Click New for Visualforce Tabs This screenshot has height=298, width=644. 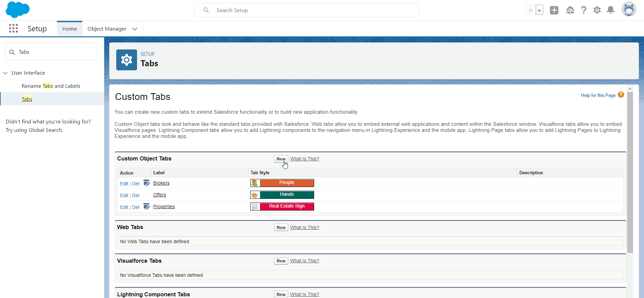pyautogui.click(x=281, y=261)
